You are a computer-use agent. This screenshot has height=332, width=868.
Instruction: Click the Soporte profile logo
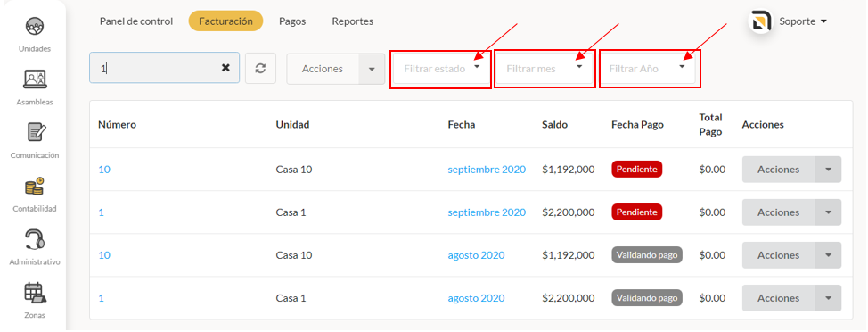coord(760,21)
